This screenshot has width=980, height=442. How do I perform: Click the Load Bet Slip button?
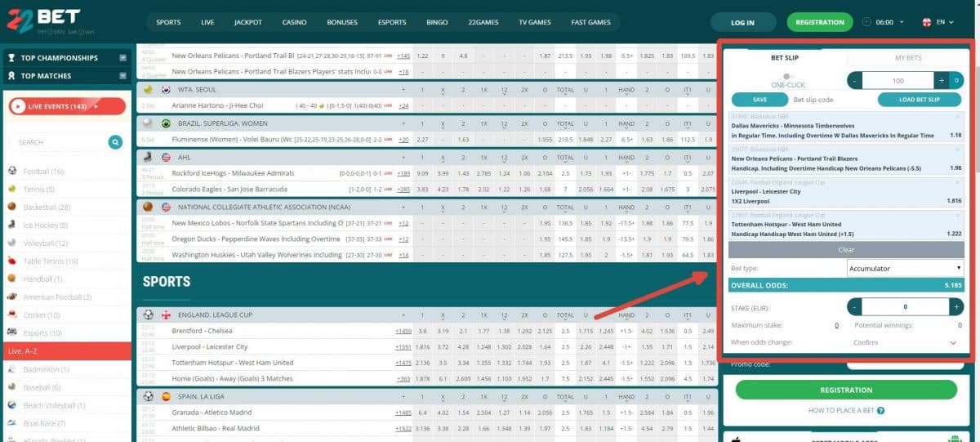pos(920,100)
